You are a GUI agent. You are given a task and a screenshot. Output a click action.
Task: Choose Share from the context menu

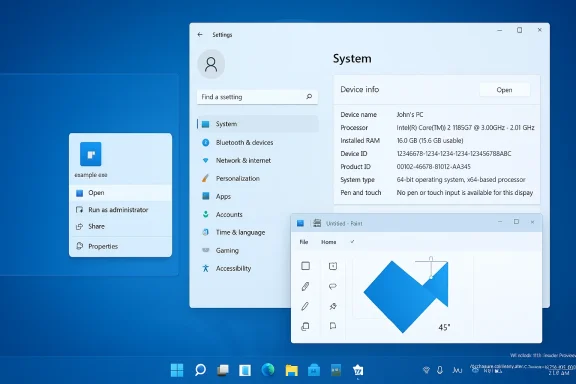[x=120, y=226]
